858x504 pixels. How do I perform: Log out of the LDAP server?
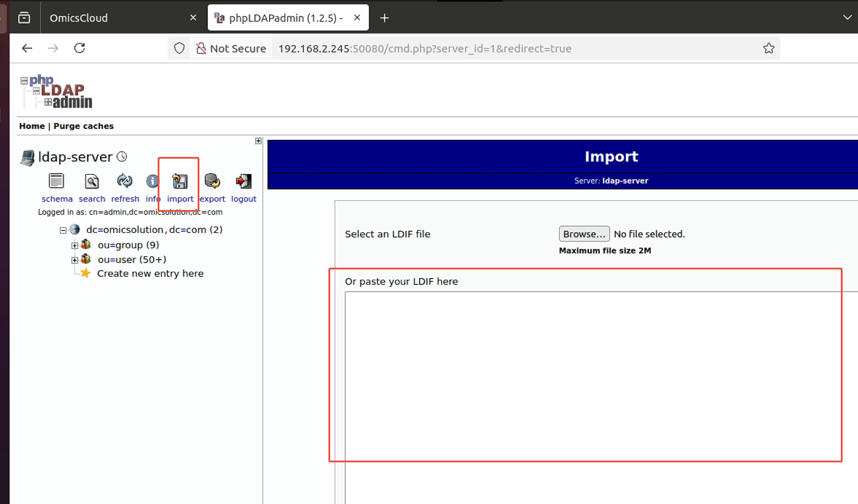pyautogui.click(x=243, y=182)
